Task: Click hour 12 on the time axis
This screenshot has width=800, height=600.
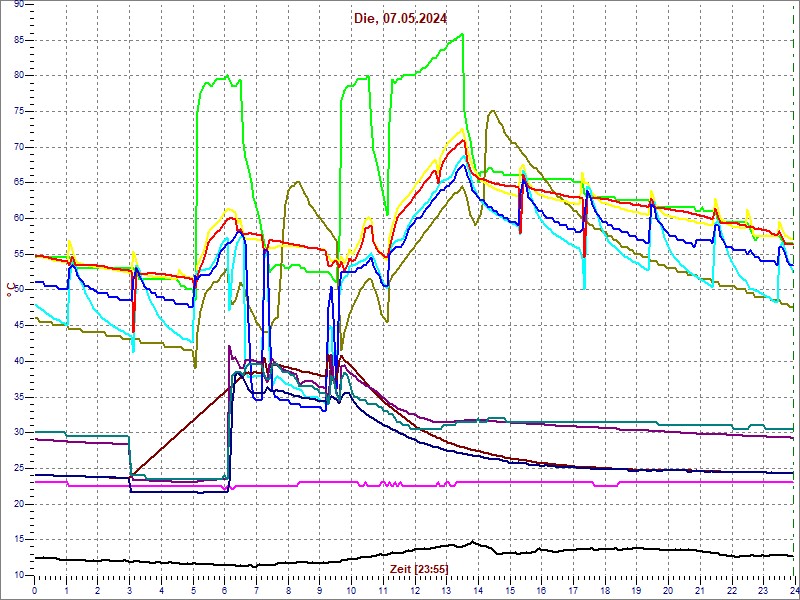Action: point(415,590)
